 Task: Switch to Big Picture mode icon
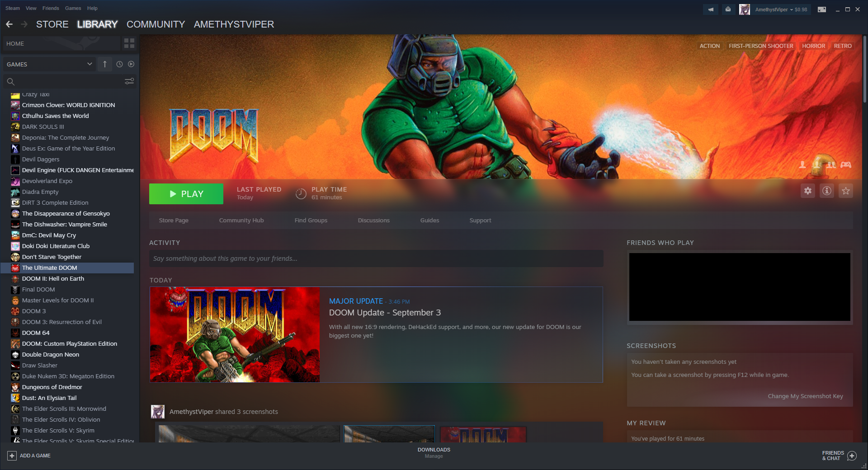click(822, 9)
